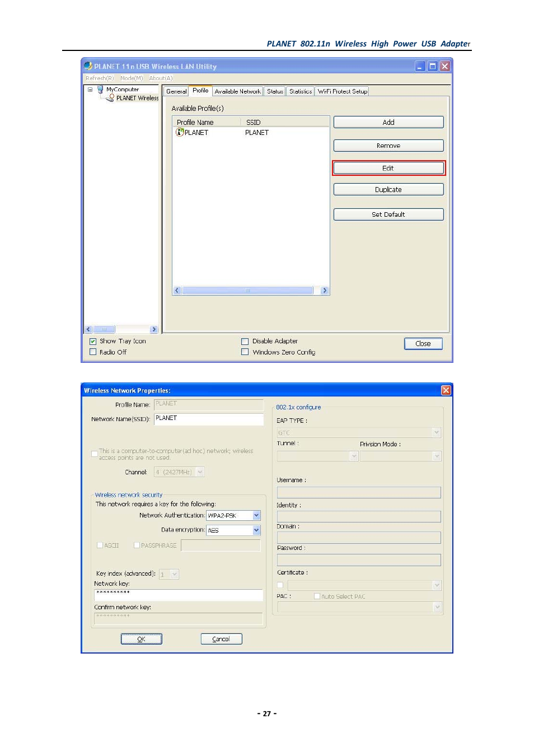Open the Certificate dropdown
534x756 pixels.
point(437,585)
